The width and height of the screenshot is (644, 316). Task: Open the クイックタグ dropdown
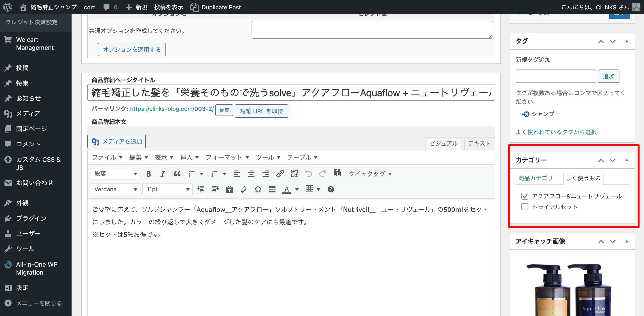[x=370, y=174]
